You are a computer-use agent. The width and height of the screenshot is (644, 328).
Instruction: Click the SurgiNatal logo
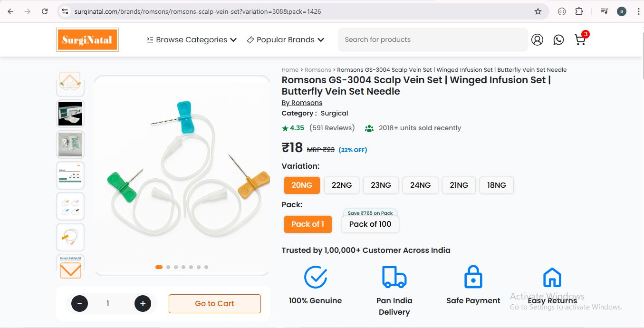point(87,40)
